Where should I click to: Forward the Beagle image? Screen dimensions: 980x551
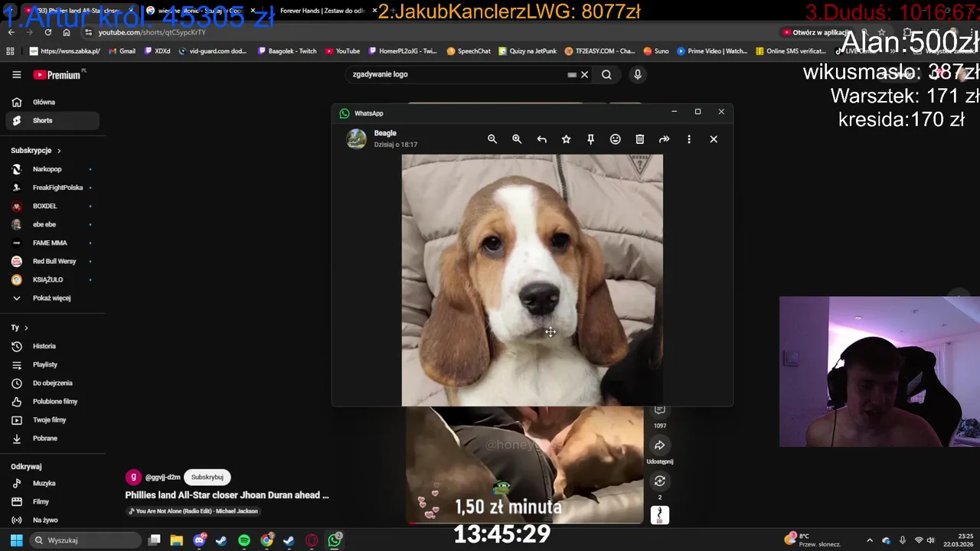coord(664,139)
